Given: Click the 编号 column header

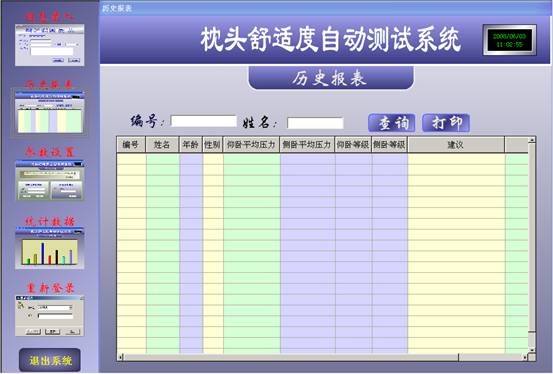Looking at the screenshot, I should (x=131, y=145).
